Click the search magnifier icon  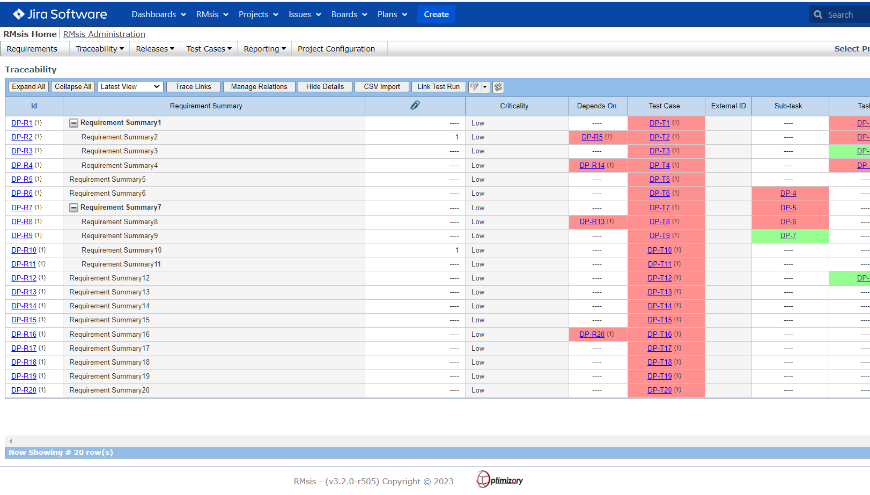click(x=820, y=15)
